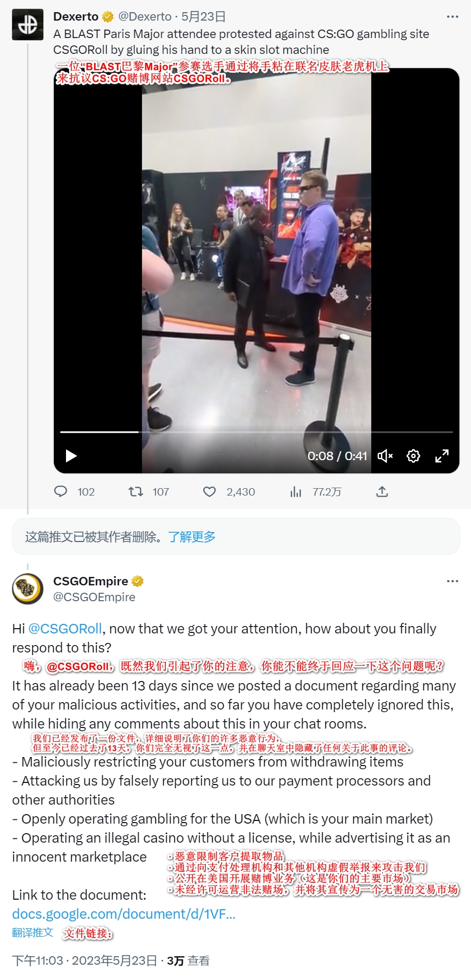Open more options for Dexerto tweet
This screenshot has width=471, height=980.
[453, 17]
